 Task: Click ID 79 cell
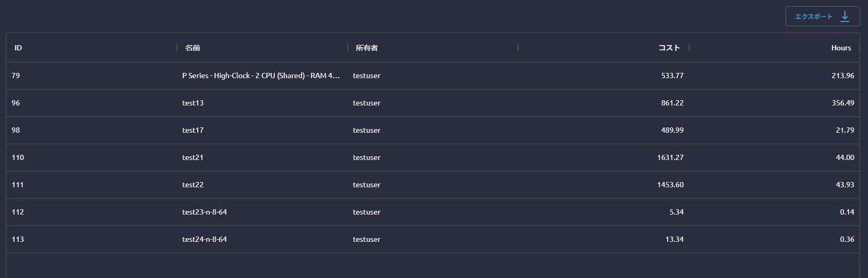point(16,76)
